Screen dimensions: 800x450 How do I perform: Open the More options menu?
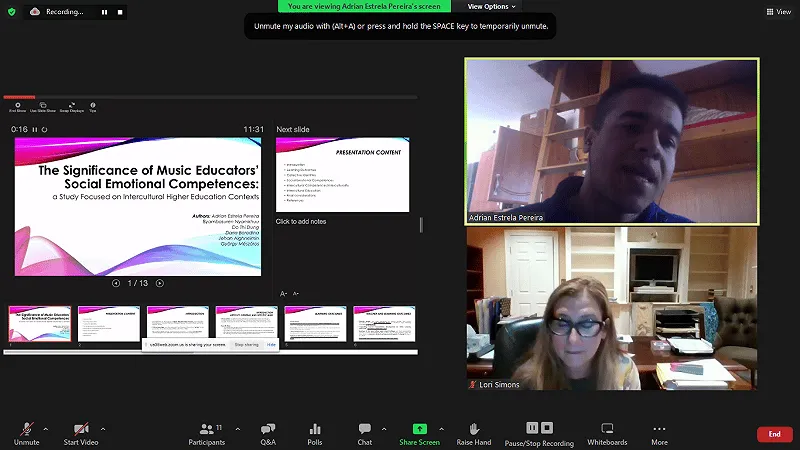coord(659,432)
